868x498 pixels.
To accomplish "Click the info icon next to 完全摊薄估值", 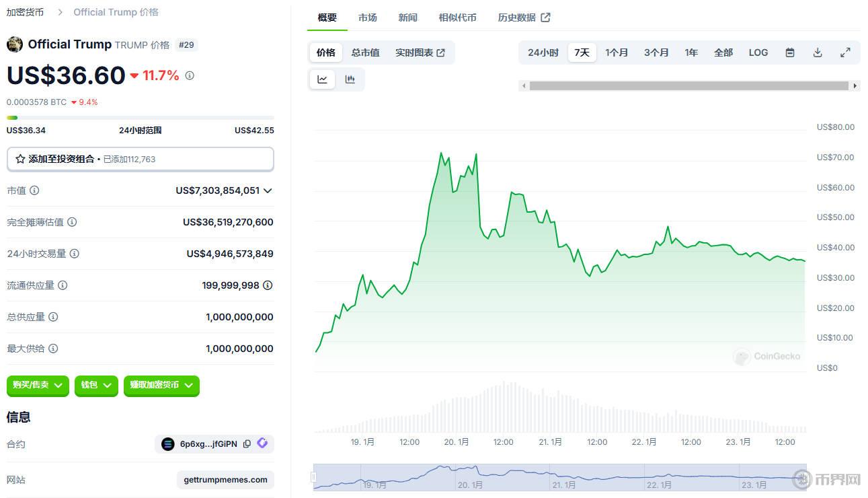I will (72, 222).
